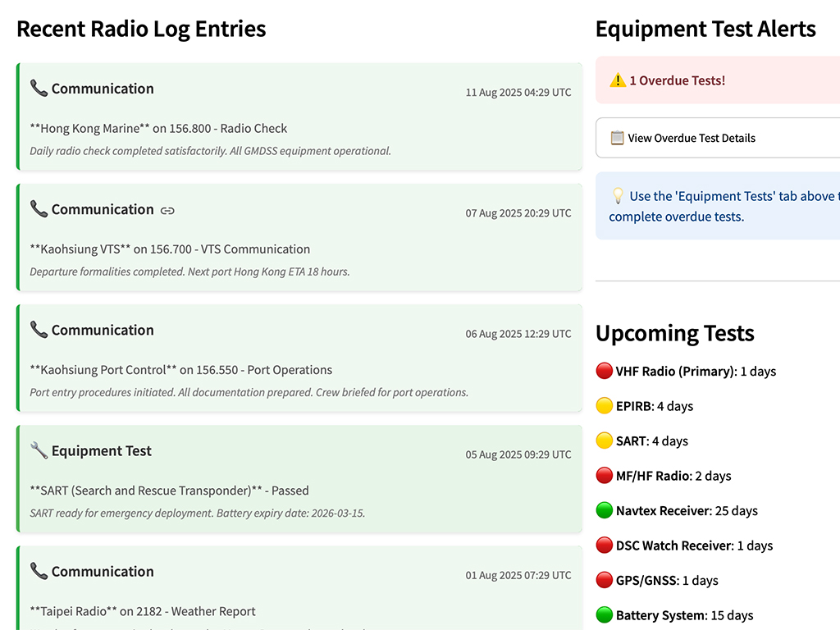This screenshot has width=840, height=630.
Task: Click the 'Equipment Test Alerts' heading
Action: 705,29
